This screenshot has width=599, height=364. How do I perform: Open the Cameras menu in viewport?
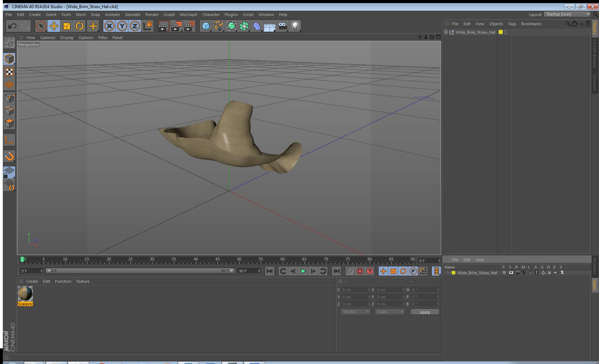(48, 38)
